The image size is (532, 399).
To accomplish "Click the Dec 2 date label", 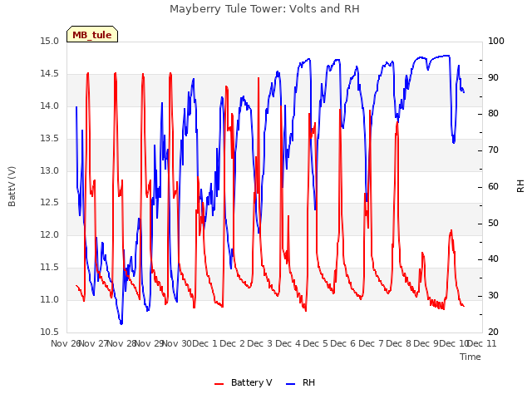I will pos(233,343).
